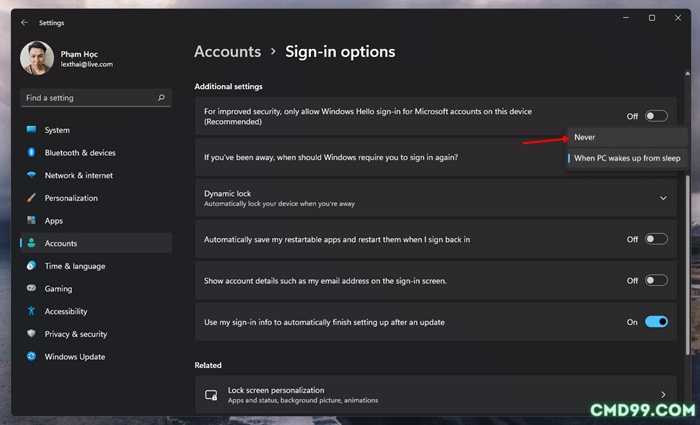Click the Privacy shield icon

31,333
